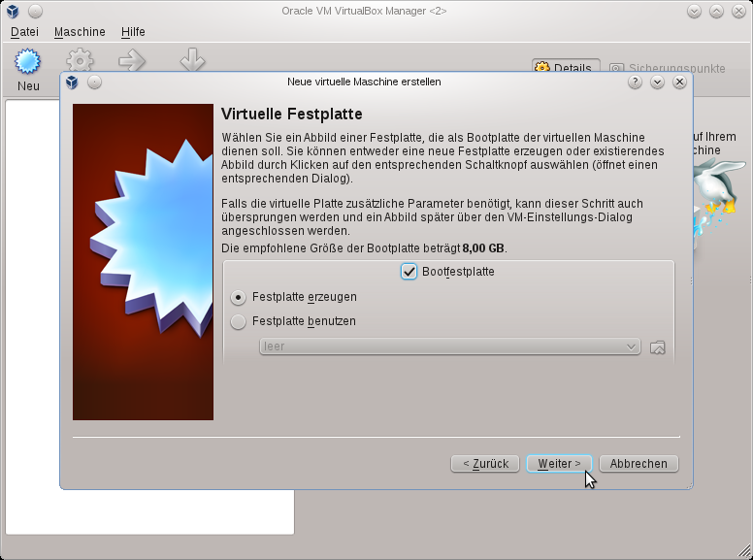
Task: Toggle the Bootfestplatte checkbox
Action: tap(409, 272)
